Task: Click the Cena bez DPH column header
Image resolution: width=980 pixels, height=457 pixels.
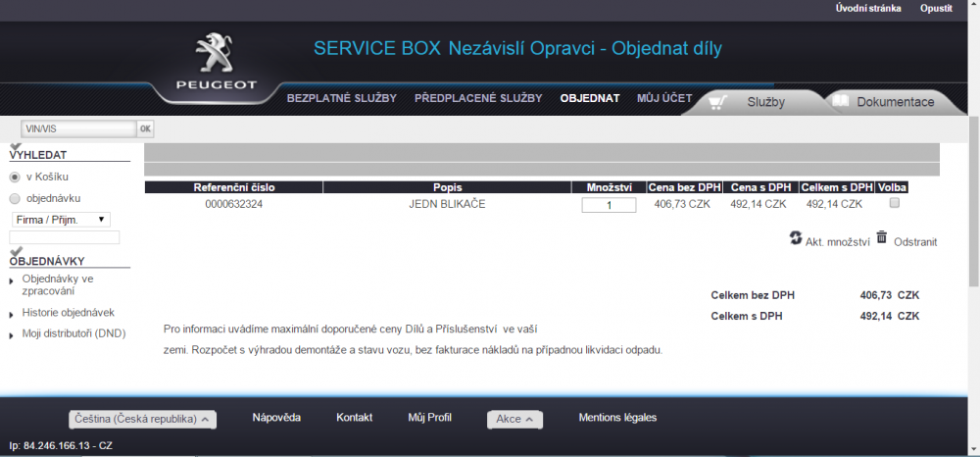Action: pos(684,187)
